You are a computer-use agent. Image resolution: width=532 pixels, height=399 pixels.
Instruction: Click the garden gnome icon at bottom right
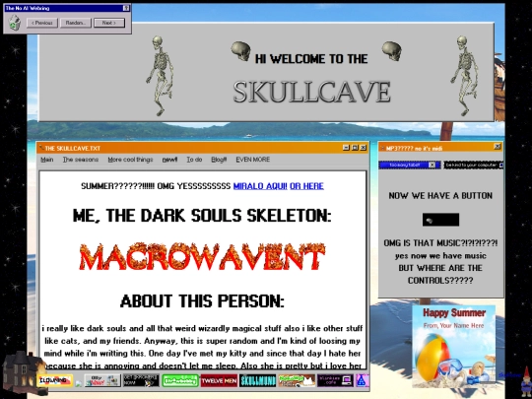pyautogui.click(x=526, y=380)
